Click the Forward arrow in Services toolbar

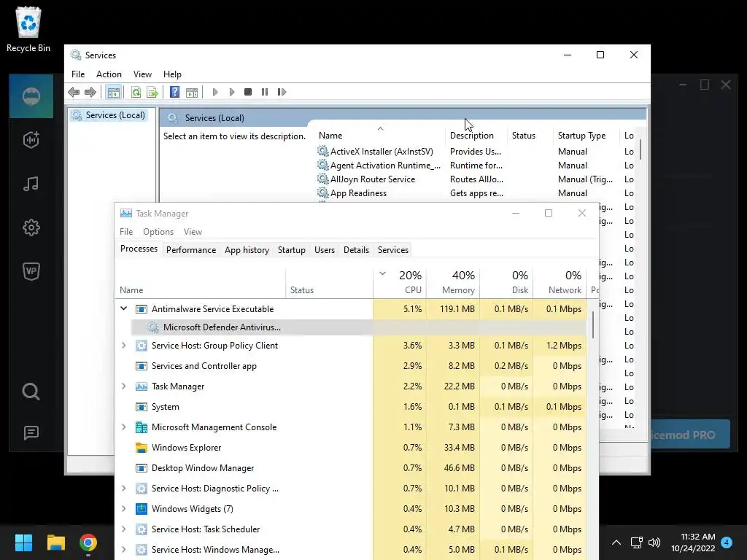pos(90,92)
